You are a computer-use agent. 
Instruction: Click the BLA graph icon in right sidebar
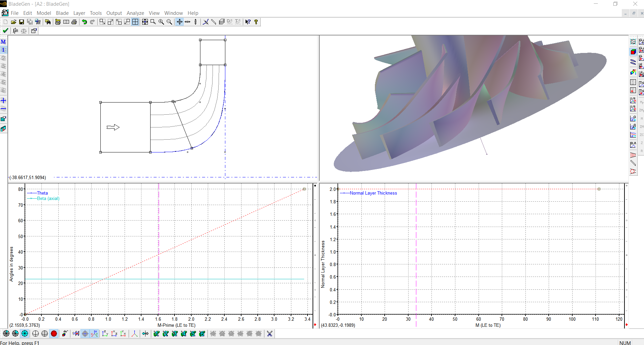click(x=633, y=145)
